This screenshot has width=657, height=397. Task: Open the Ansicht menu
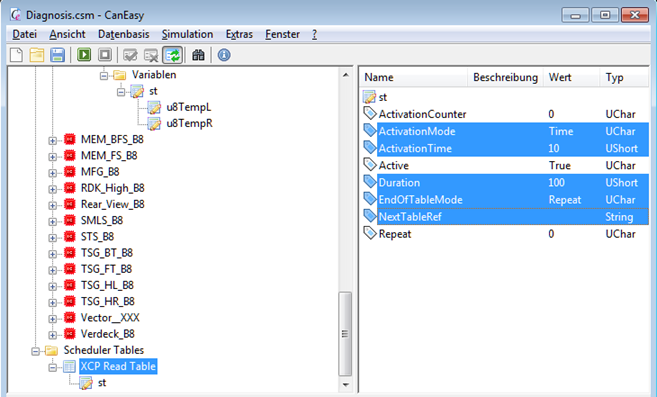click(x=67, y=34)
